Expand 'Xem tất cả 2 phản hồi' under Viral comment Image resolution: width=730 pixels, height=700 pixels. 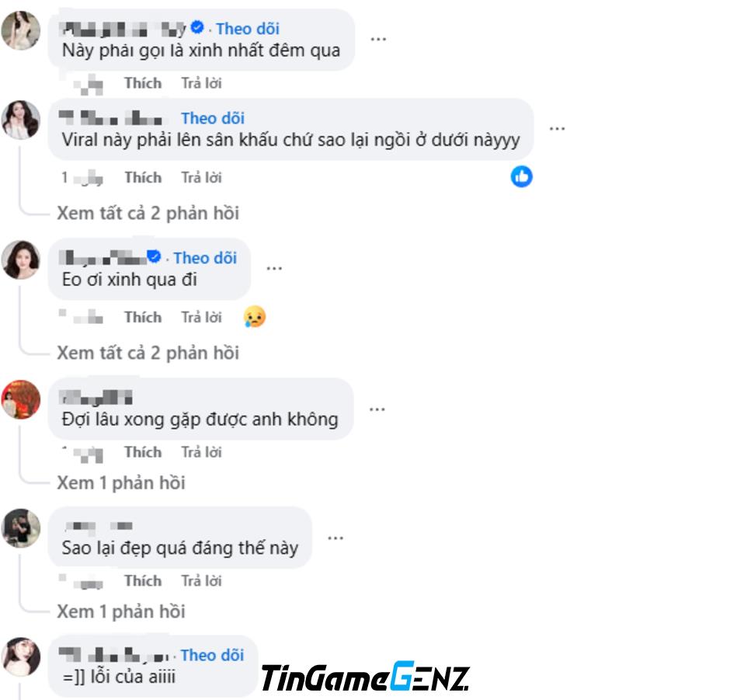(148, 214)
